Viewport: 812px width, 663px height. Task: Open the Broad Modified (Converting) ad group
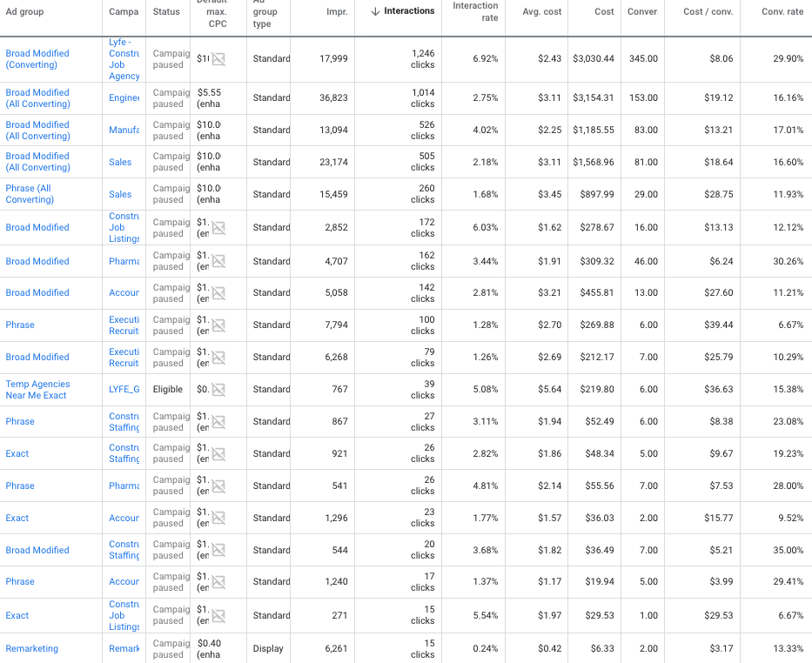click(37, 59)
